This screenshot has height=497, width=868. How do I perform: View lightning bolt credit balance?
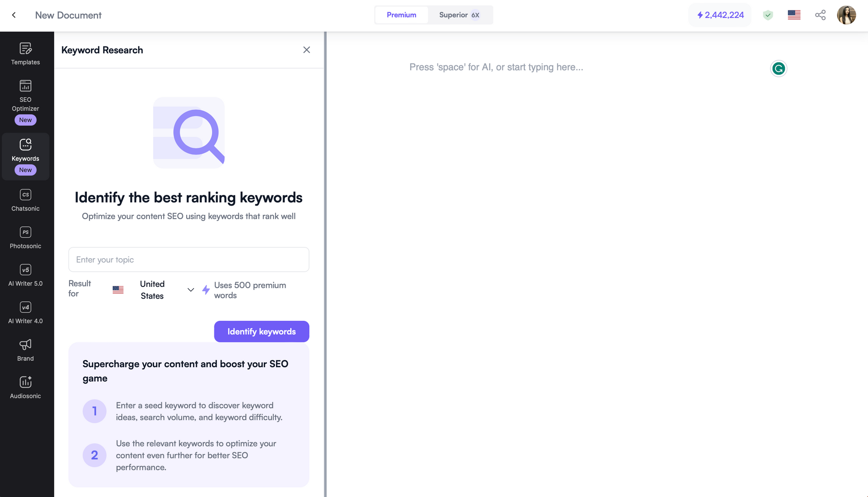720,15
